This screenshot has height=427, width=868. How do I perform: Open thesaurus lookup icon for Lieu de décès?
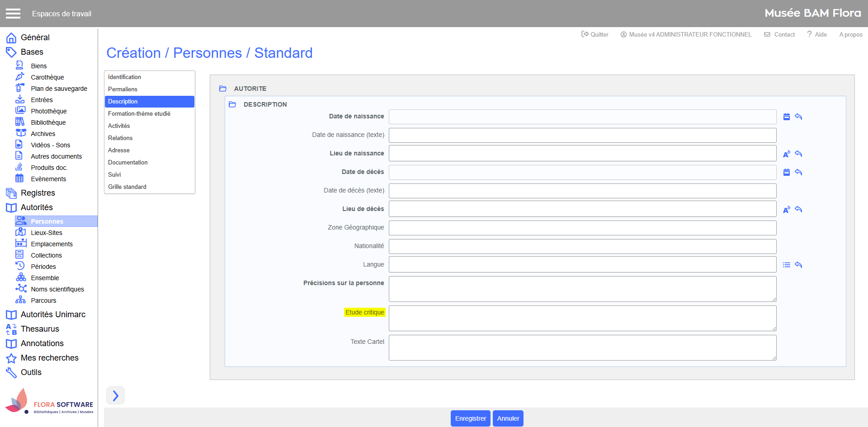(786, 209)
